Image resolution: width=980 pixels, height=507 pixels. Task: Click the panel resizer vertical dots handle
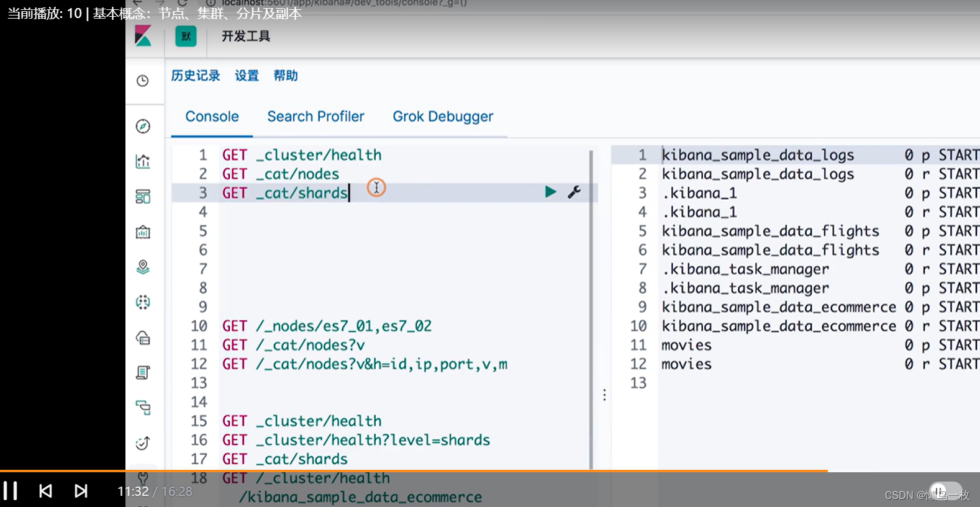point(604,395)
